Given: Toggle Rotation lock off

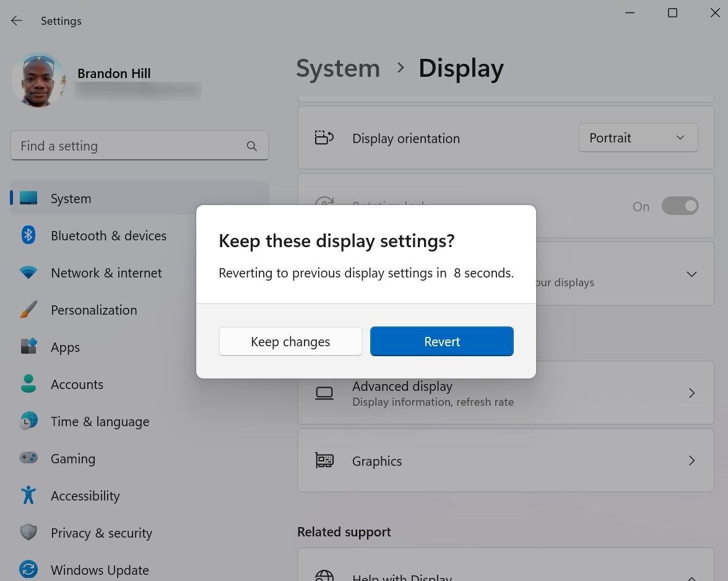Looking at the screenshot, I should tap(680, 206).
